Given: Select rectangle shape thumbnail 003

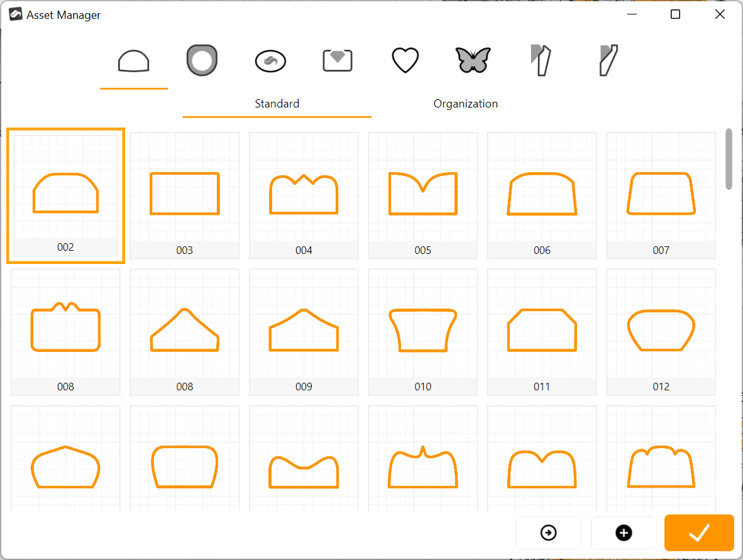Looking at the screenshot, I should [x=185, y=195].
